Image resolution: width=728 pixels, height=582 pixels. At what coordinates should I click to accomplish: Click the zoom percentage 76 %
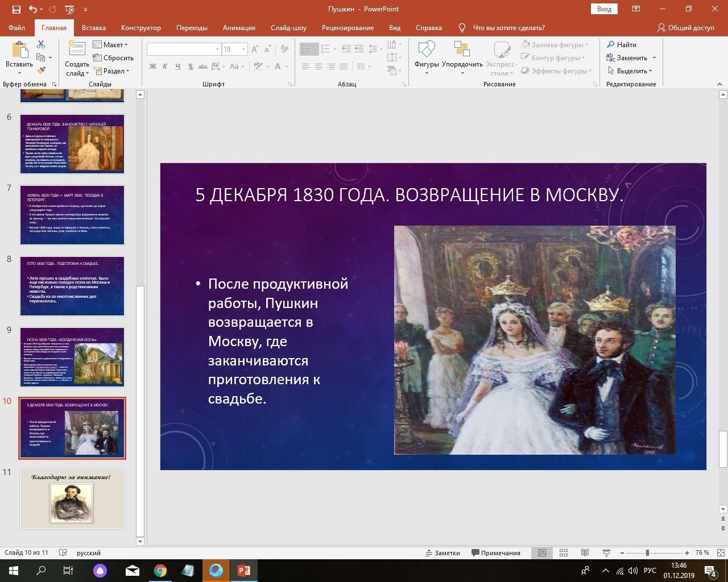coord(702,552)
